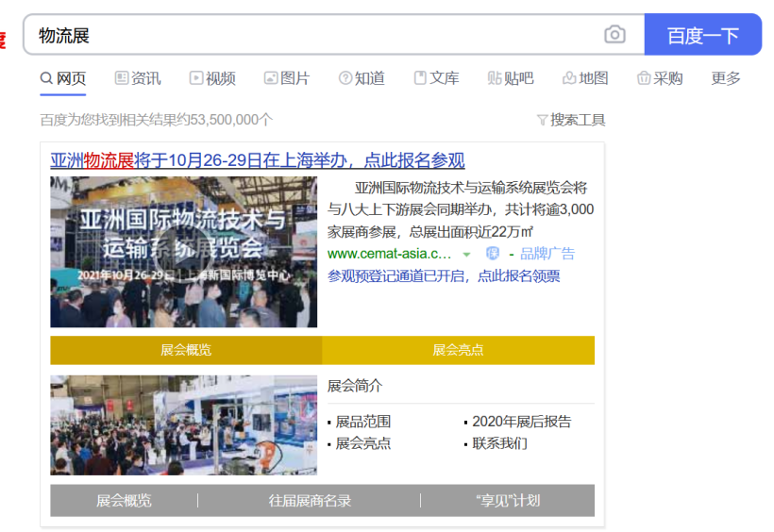Image resolution: width=774 pixels, height=532 pixels.
Task: Click the 保 verification badge icon
Action: pos(492,254)
